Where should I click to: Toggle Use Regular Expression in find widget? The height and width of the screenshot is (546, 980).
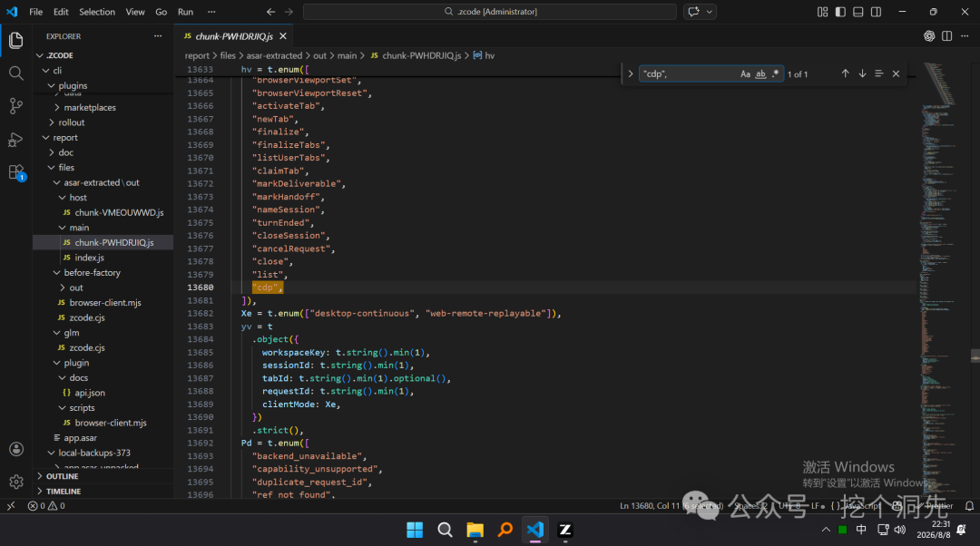tap(776, 73)
